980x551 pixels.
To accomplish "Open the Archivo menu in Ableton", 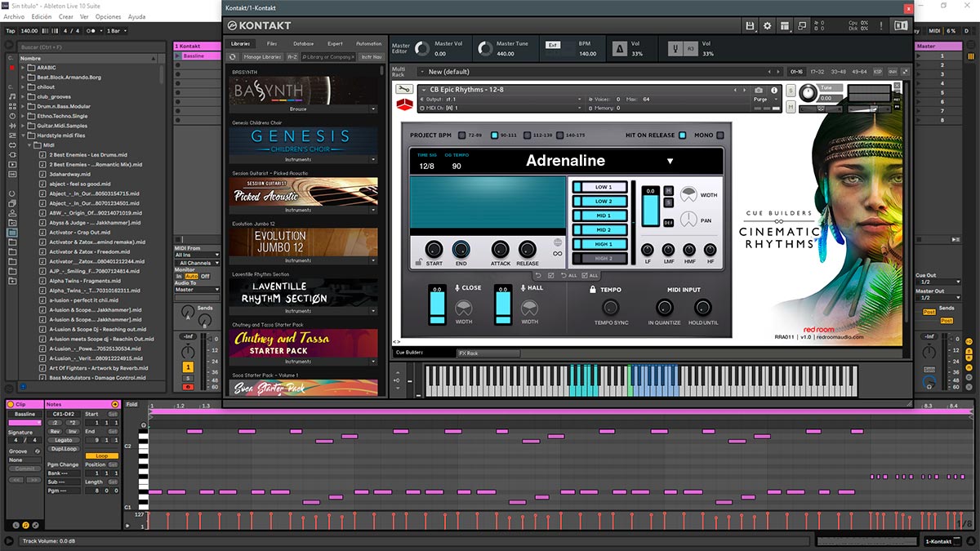I will 14,16.
